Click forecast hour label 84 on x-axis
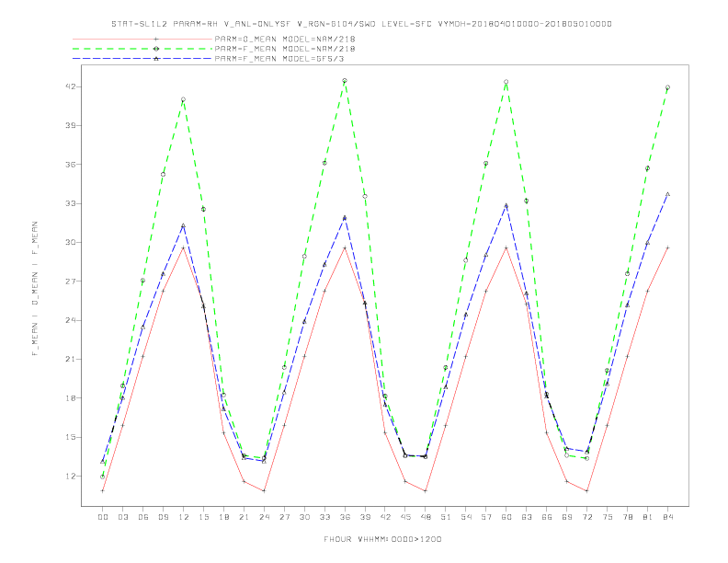The width and height of the screenshot is (728, 563). (667, 517)
